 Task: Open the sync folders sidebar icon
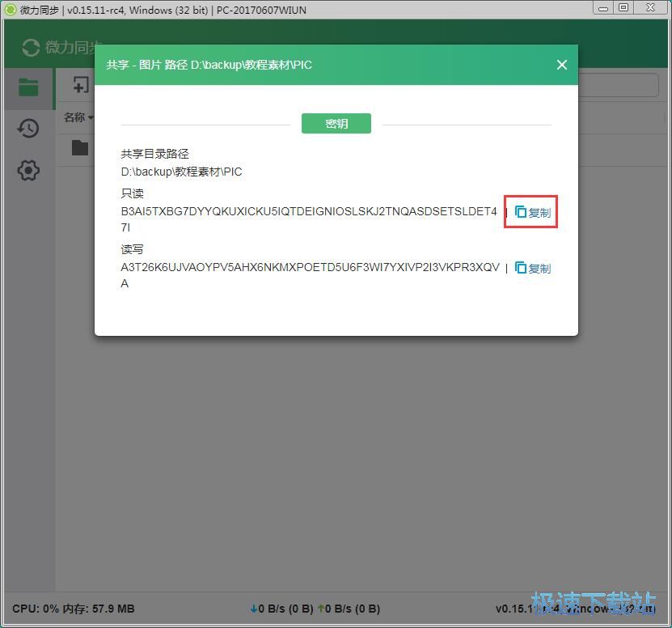click(29, 87)
